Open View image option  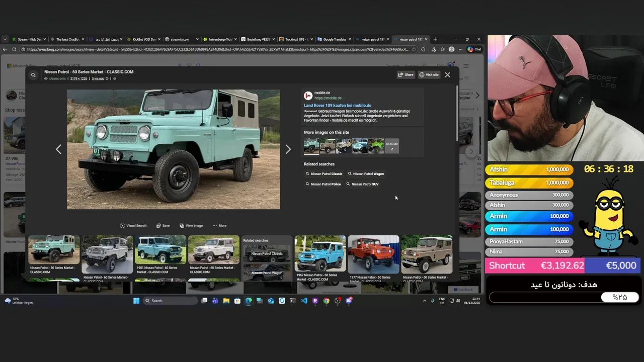point(191,226)
